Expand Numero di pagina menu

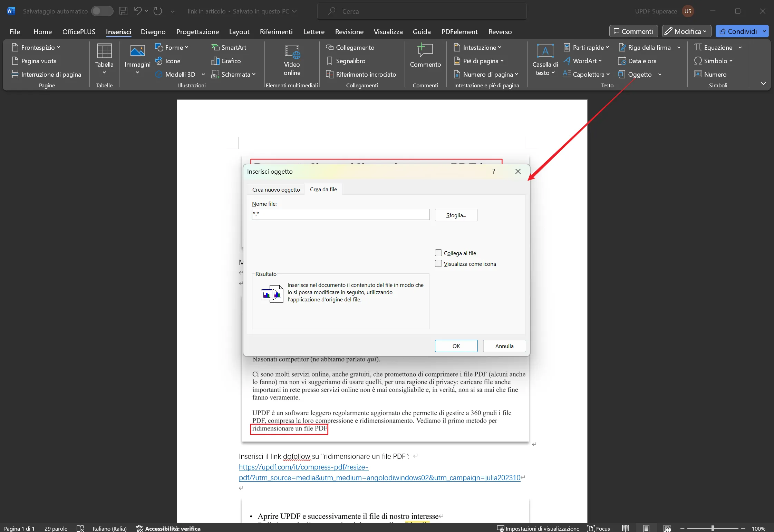point(516,74)
